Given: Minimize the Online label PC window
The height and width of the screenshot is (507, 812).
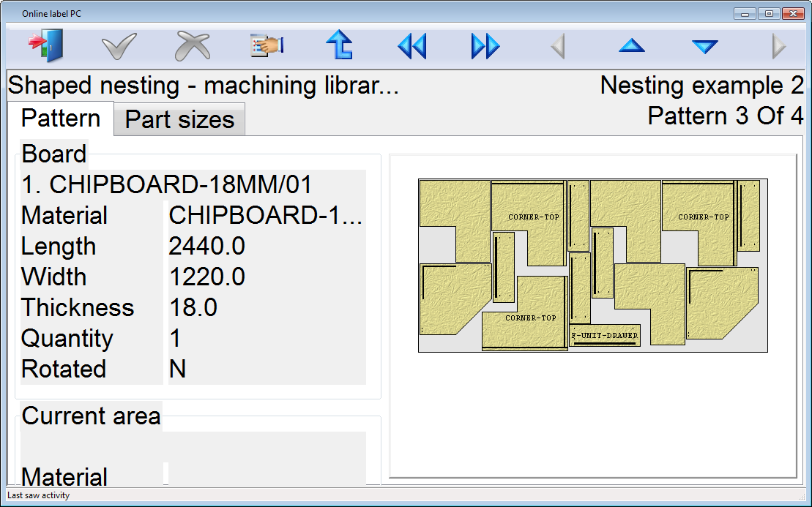Looking at the screenshot, I should coord(745,13).
